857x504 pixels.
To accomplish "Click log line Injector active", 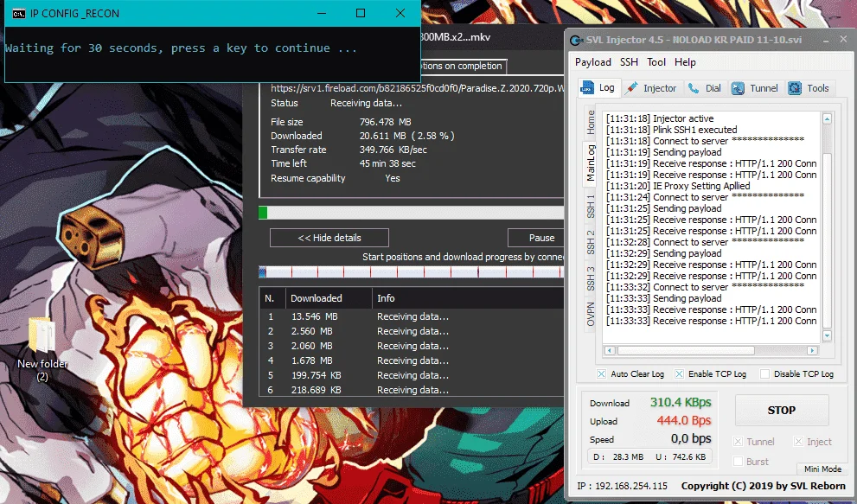I will (x=660, y=118).
